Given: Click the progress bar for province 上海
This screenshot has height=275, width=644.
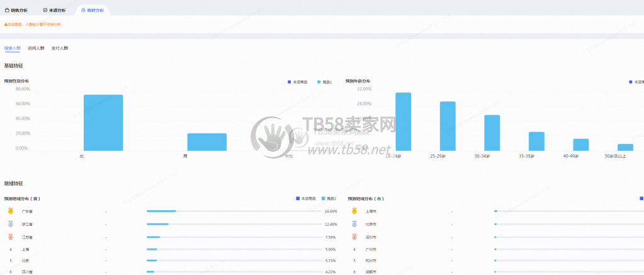Looking at the screenshot, I should 234,249.
